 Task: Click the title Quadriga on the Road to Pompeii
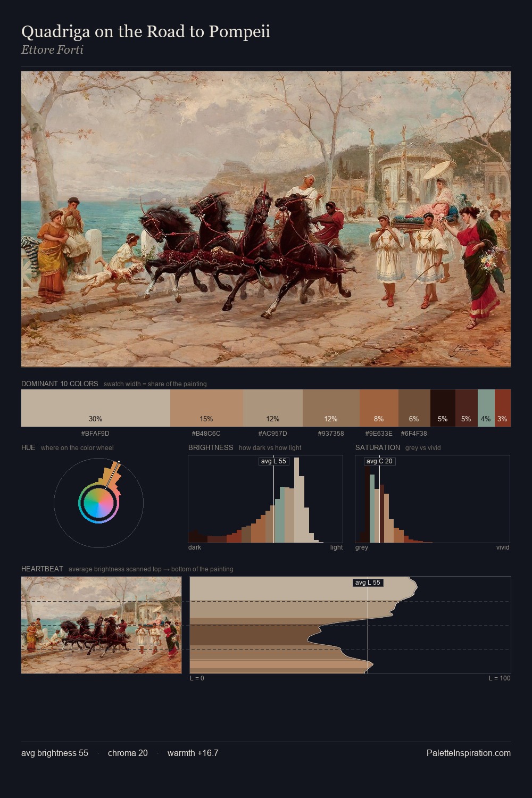click(x=146, y=32)
